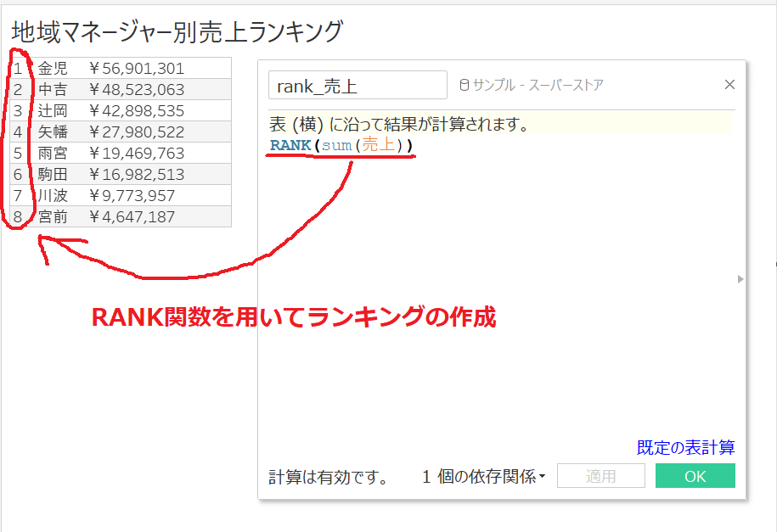The image size is (777, 532).
Task: Close the rank_売上 calculation editor
Action: (729, 85)
